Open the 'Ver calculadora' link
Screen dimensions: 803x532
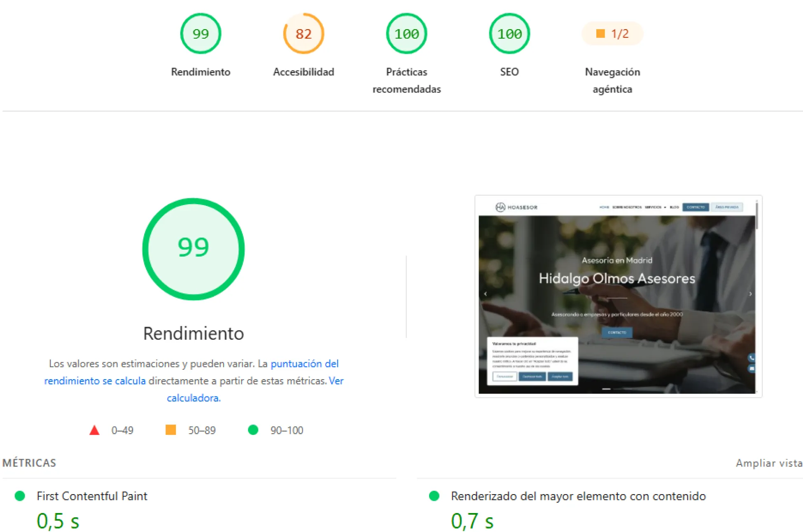255,389
